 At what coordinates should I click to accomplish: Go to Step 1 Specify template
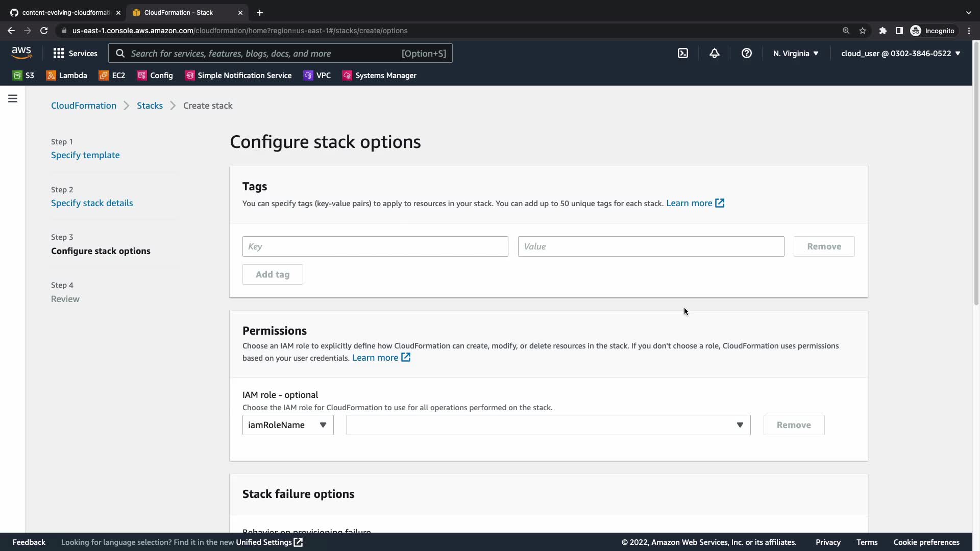85,155
